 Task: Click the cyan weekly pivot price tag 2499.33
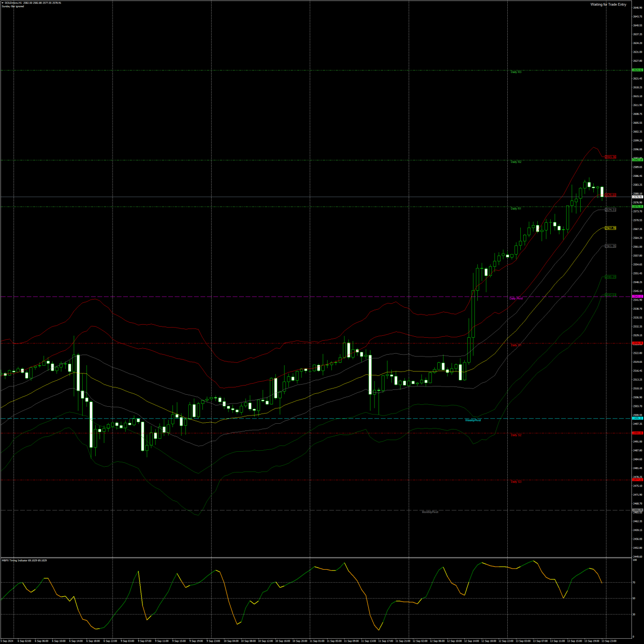(638, 418)
